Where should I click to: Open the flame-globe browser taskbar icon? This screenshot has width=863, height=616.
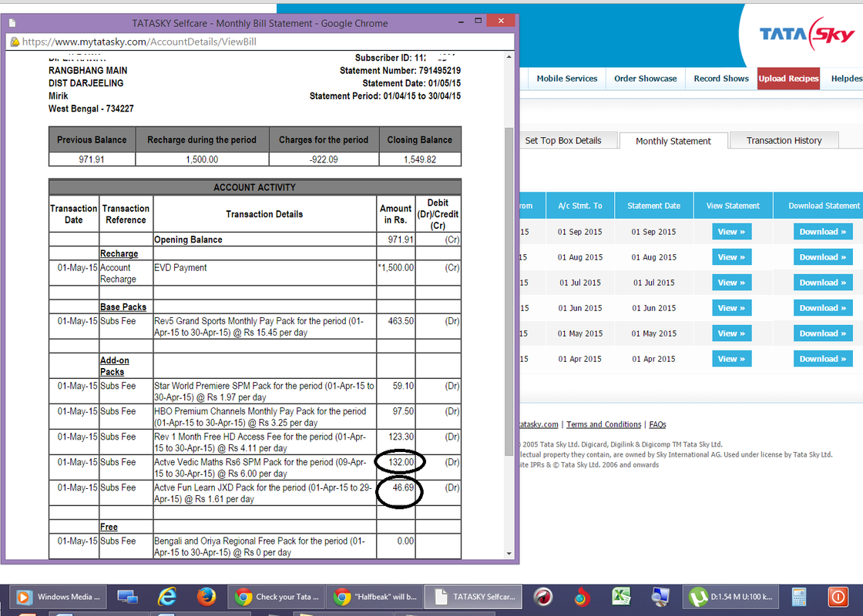click(x=582, y=597)
